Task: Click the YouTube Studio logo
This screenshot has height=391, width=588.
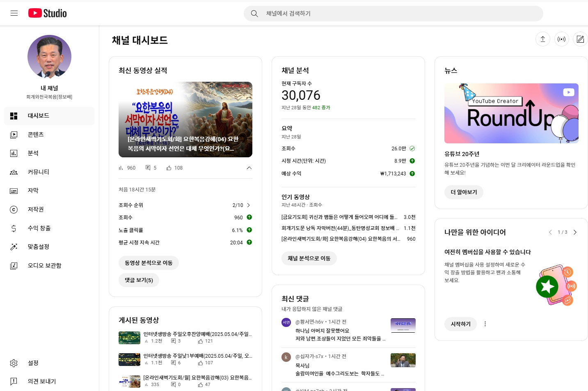Action: pyautogui.click(x=47, y=13)
